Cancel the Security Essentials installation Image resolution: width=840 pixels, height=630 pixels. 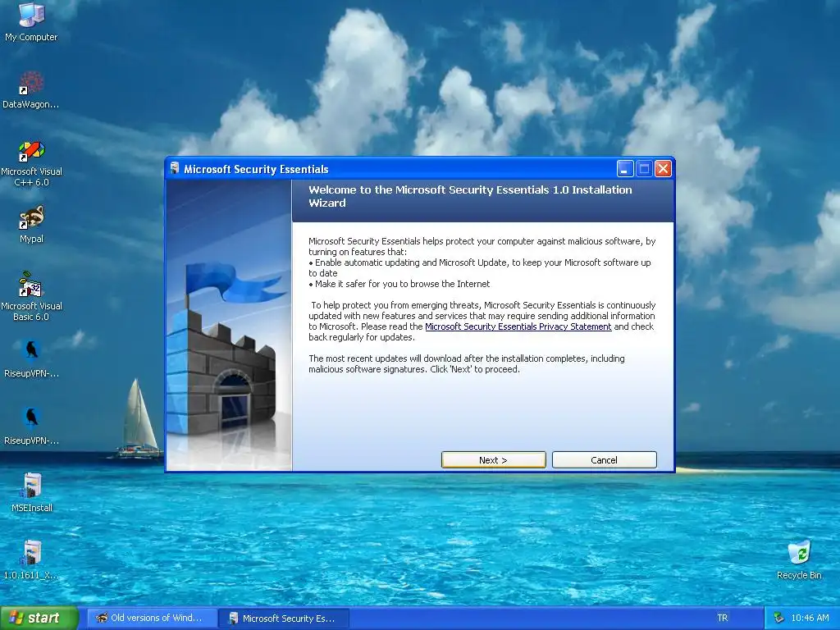point(605,460)
